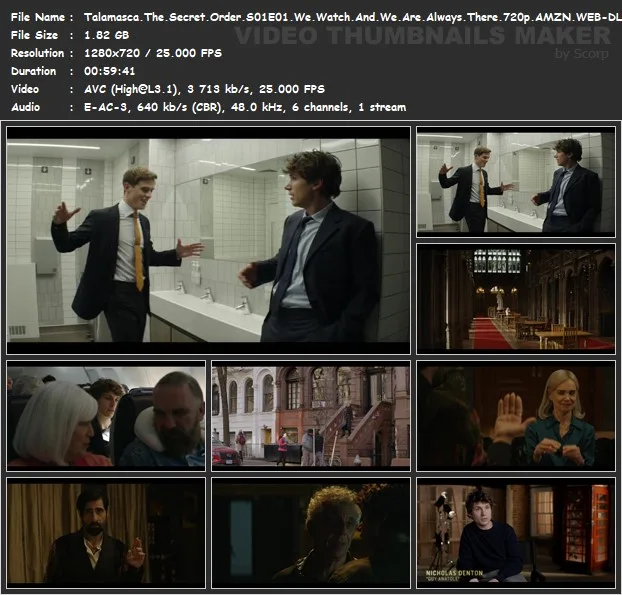Click the "Audio" field label
The image size is (622, 595).
click(26, 107)
